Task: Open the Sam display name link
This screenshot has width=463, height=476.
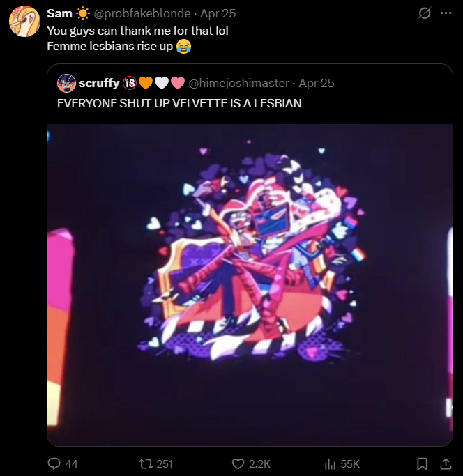Action: click(59, 13)
